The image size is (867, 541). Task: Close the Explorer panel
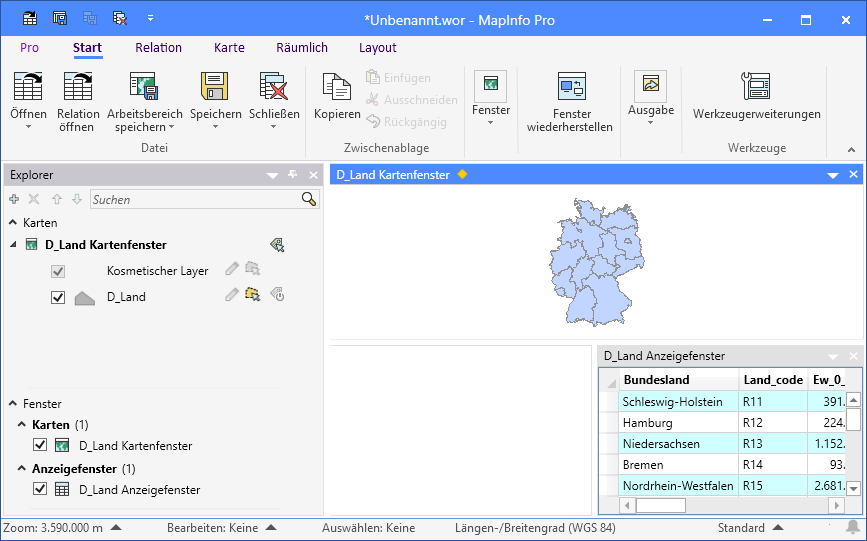coord(314,175)
